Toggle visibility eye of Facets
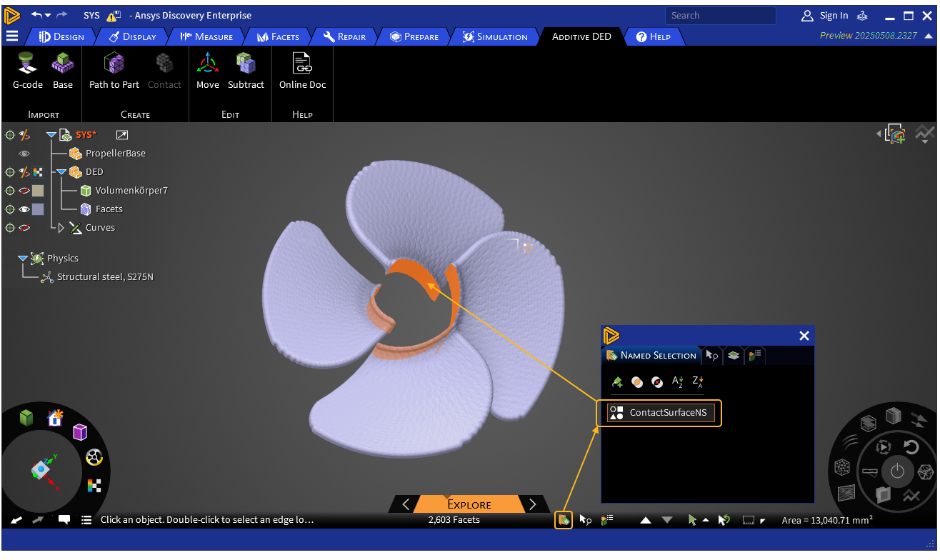This screenshot has width=940, height=560. click(24, 209)
